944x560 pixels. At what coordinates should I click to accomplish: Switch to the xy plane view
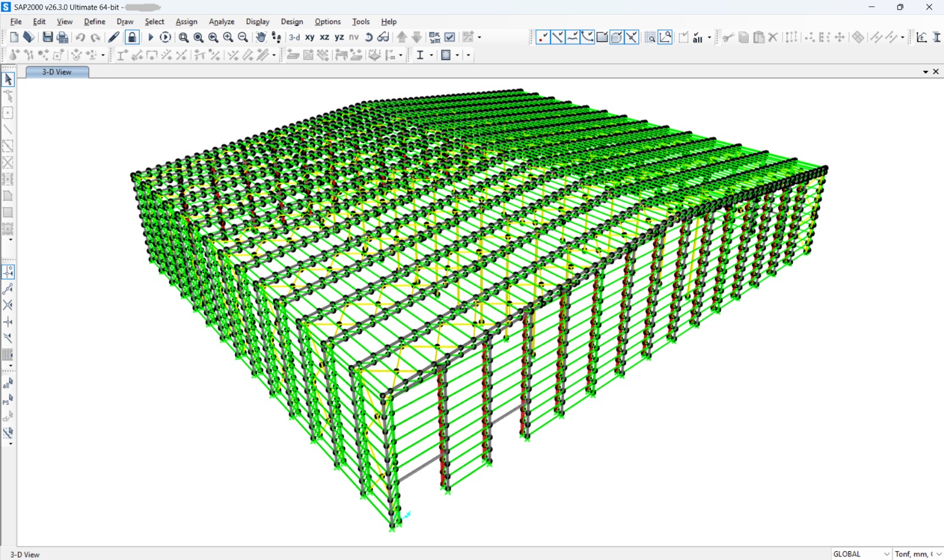(x=310, y=37)
